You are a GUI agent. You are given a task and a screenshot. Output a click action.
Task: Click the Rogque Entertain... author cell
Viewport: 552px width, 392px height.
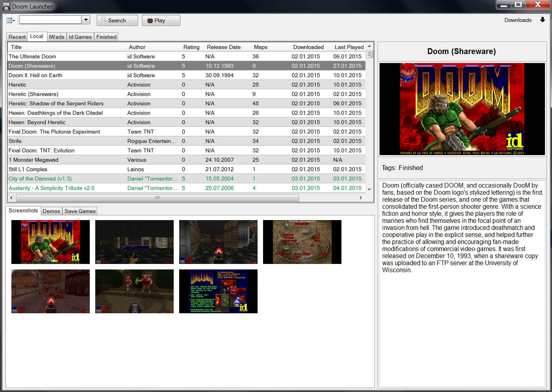pos(151,141)
